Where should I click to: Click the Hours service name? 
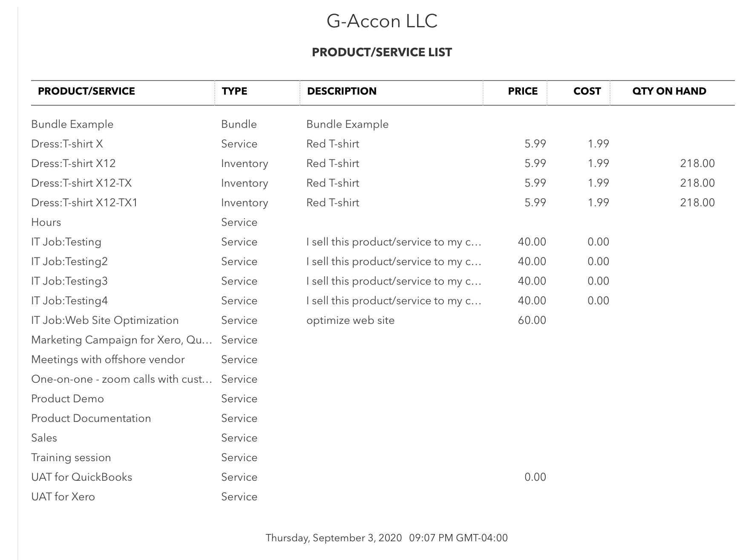click(46, 222)
